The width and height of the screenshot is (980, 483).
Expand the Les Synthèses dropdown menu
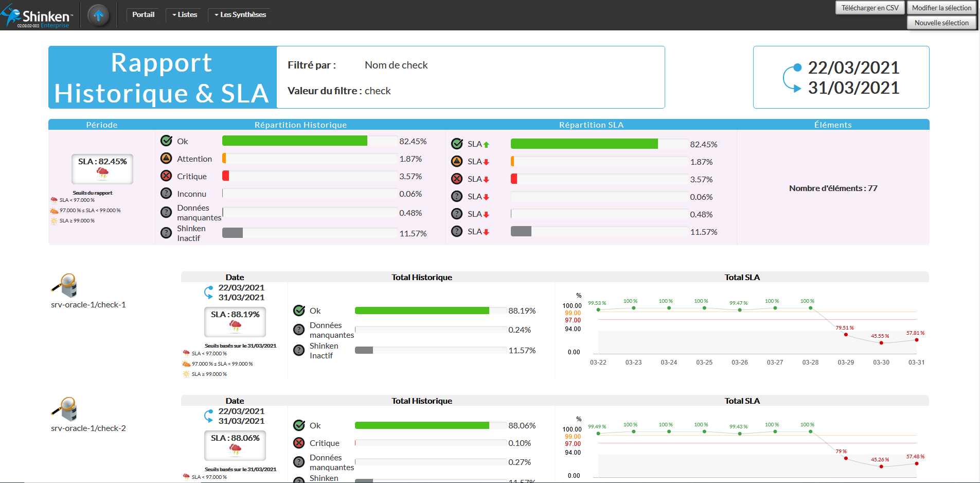tap(240, 15)
